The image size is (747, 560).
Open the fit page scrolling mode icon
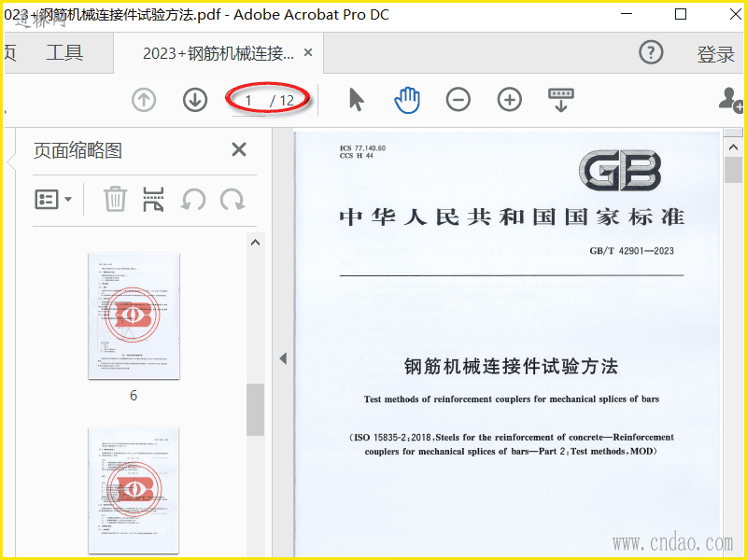561,100
